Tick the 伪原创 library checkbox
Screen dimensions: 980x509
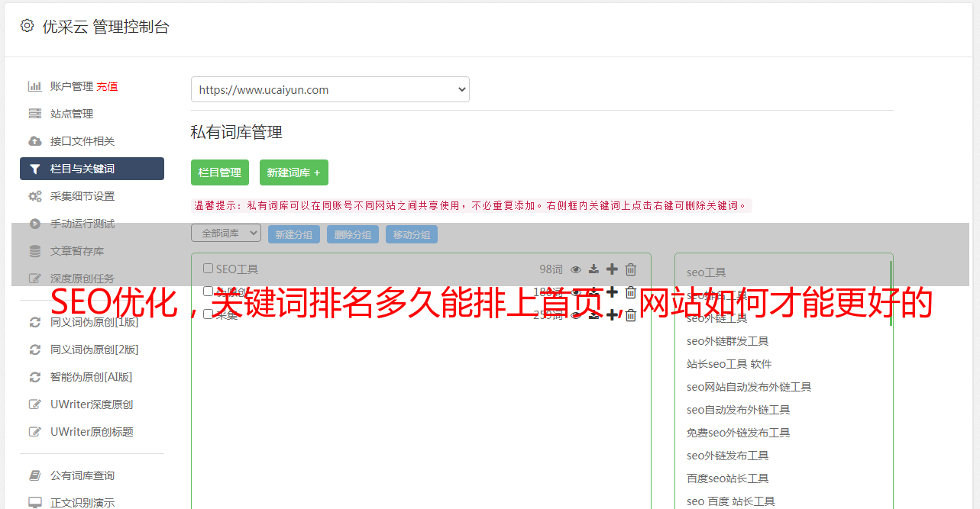[208, 292]
